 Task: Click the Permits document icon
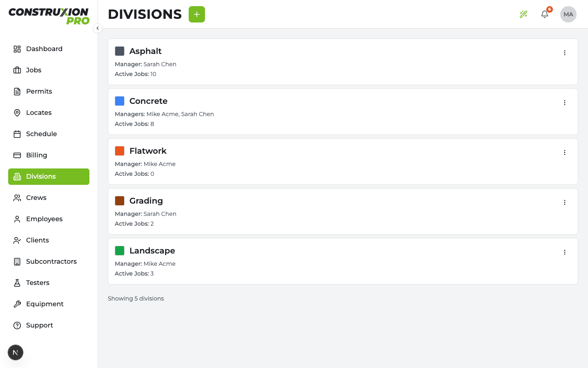coord(17,92)
